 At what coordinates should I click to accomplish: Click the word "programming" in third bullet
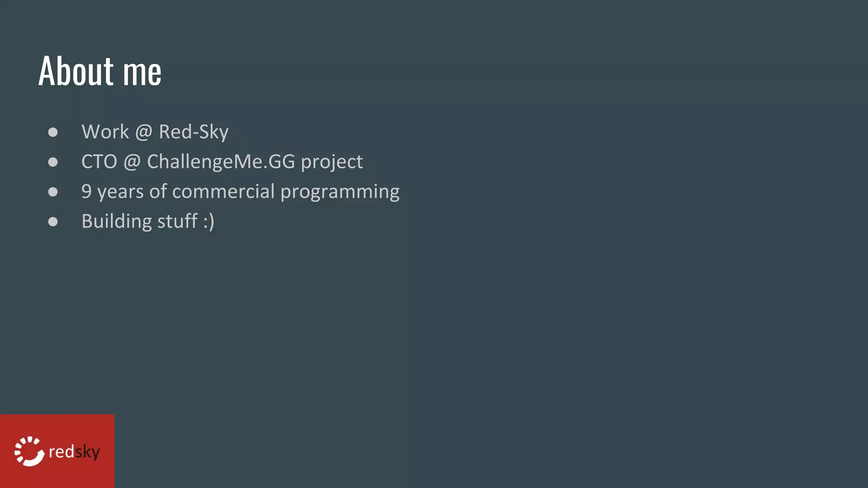340,192
